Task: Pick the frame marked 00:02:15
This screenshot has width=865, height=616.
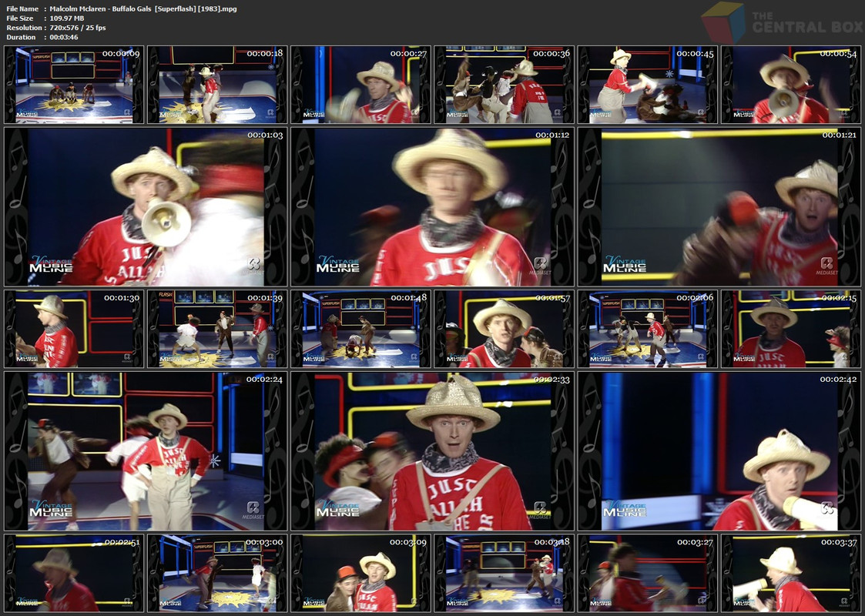Action: [x=791, y=330]
